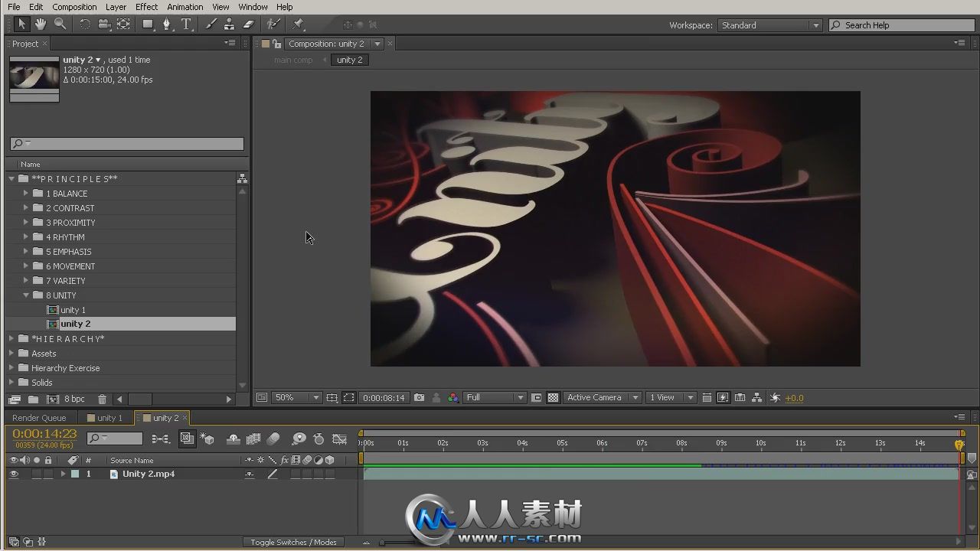Open the Graph Editor in timeline

(x=339, y=439)
